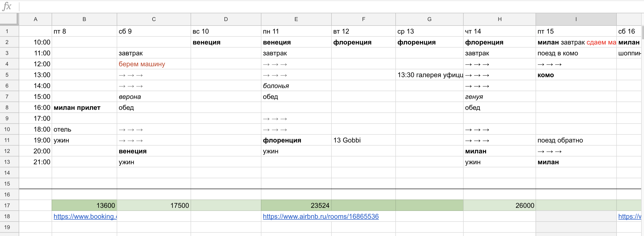Select the bold 'комо' cell
Image resolution: width=644 pixels, height=236 pixels.
click(x=546, y=75)
